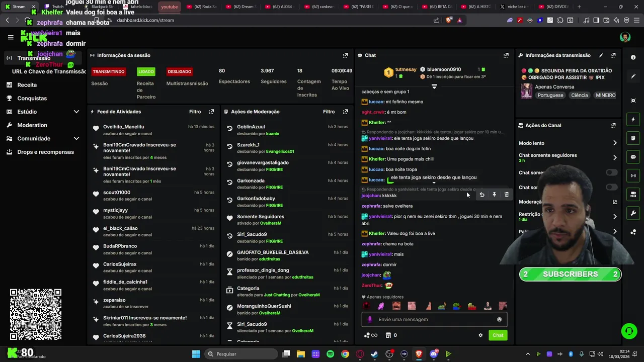
Task: Select the Portuguese tag
Action: click(x=550, y=95)
